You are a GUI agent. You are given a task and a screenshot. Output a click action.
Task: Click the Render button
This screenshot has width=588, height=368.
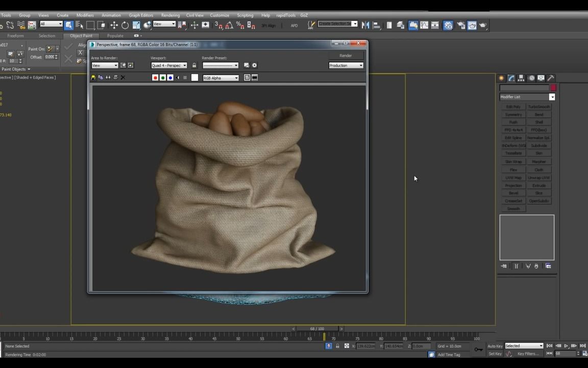coord(346,56)
